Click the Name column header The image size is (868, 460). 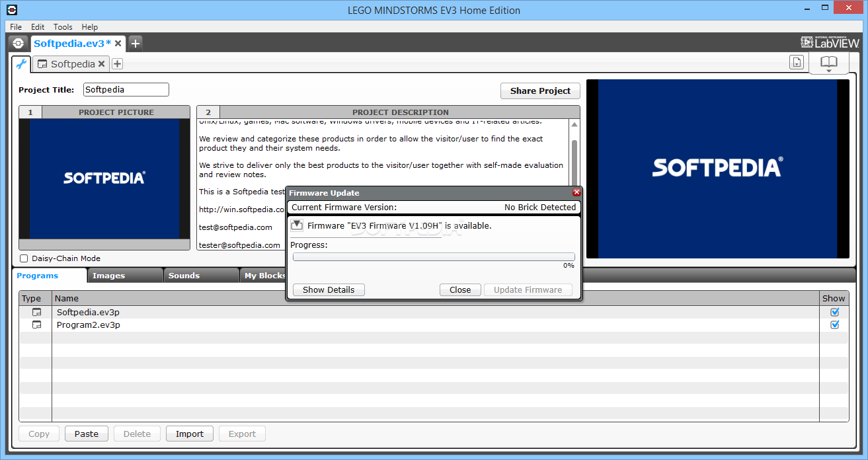(x=435, y=298)
